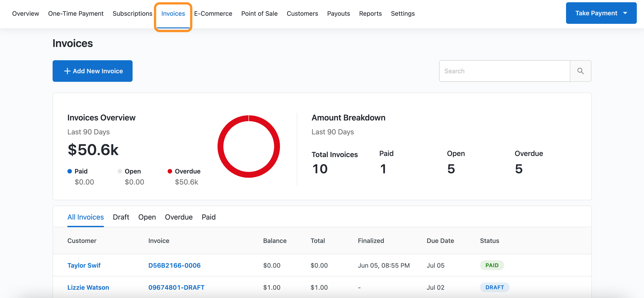Open the Take Payment dropdown arrow
Screen dimensions: 644x298
point(625,13)
